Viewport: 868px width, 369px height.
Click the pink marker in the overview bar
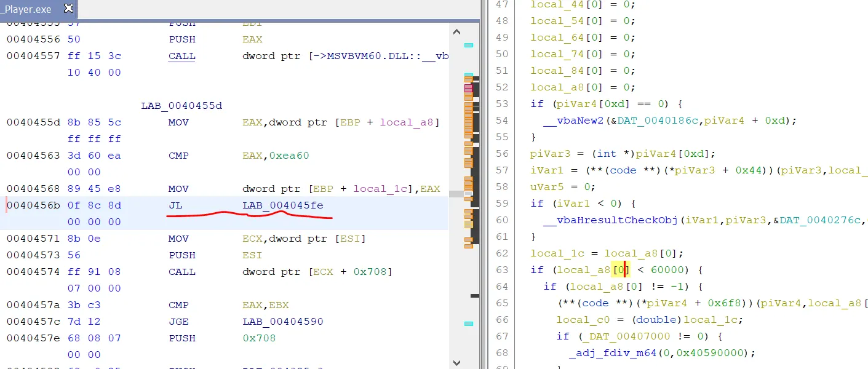coord(469,89)
